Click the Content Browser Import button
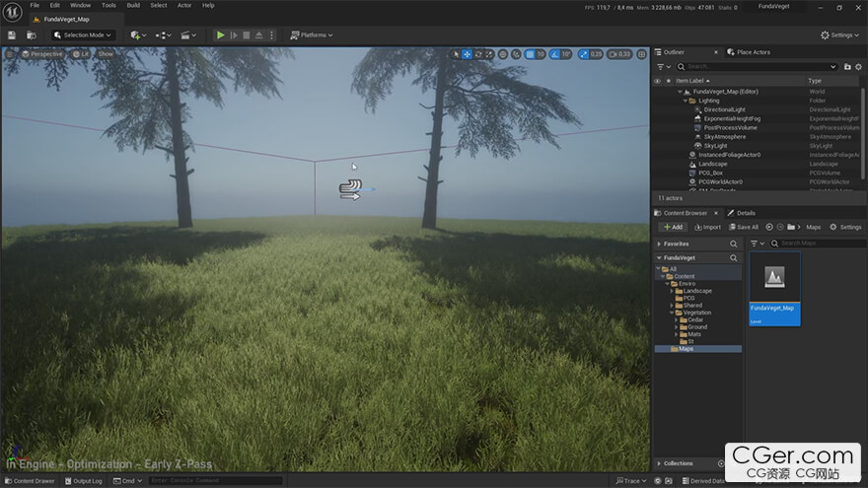868x488 pixels. (707, 227)
